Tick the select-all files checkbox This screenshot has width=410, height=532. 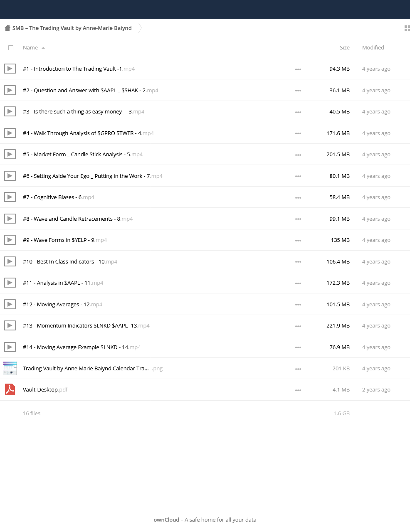click(x=11, y=48)
